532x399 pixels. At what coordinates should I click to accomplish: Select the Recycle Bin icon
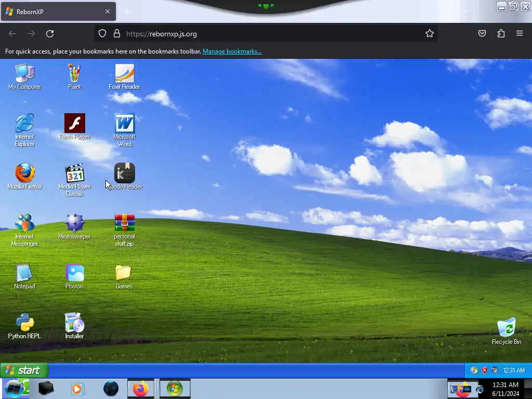(x=507, y=331)
